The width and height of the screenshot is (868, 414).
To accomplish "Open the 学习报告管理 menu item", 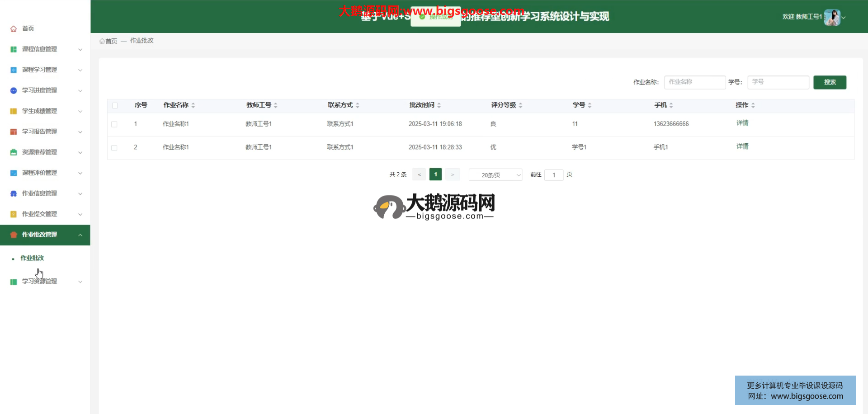I will click(40, 132).
